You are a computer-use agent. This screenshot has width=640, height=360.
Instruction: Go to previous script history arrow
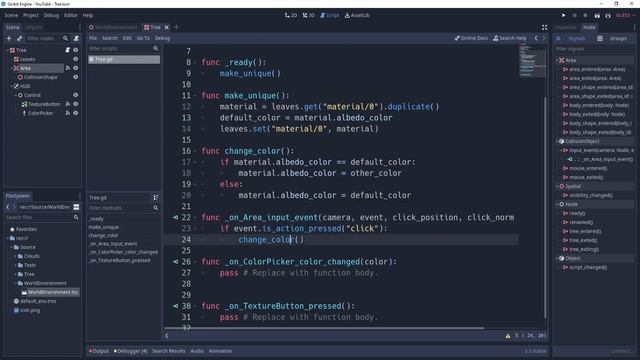coord(536,38)
